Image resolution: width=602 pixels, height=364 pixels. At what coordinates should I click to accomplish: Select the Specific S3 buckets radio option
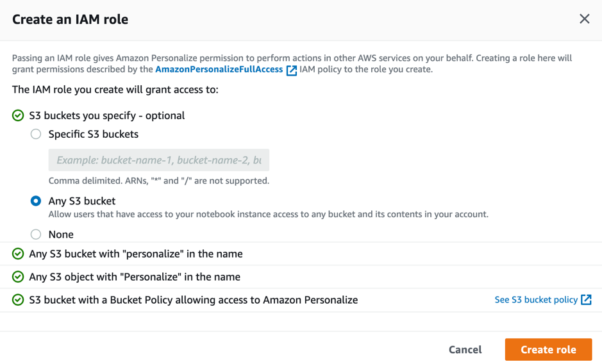36,135
